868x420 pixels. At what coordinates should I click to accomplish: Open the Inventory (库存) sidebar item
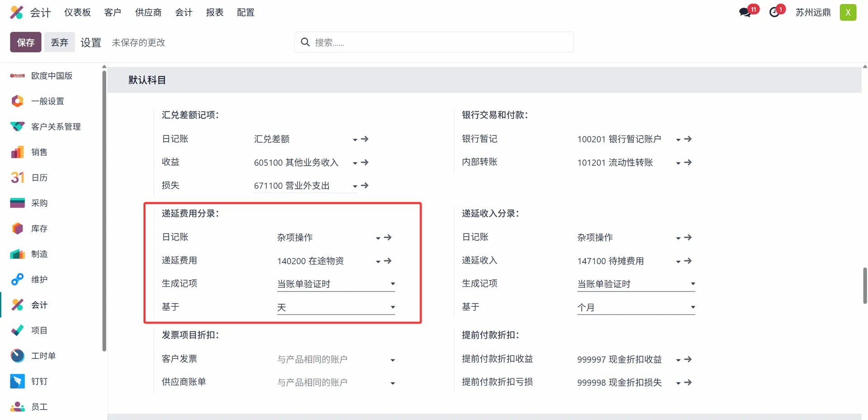pyautogui.click(x=39, y=229)
